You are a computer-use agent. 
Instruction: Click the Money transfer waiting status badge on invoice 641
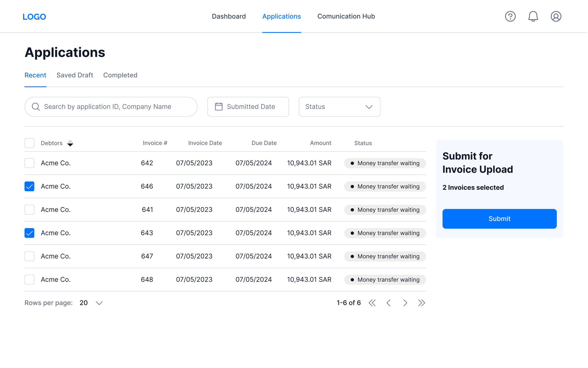point(385,210)
